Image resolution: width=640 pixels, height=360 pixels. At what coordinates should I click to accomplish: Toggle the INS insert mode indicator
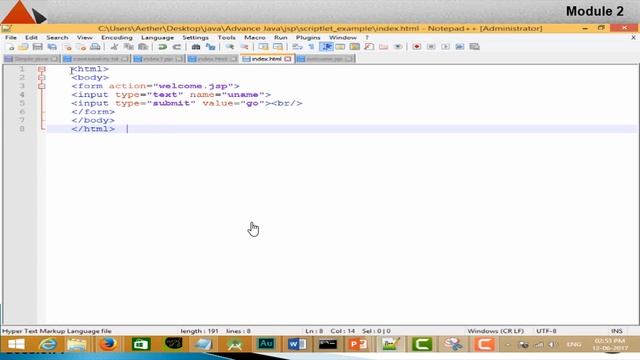617,331
